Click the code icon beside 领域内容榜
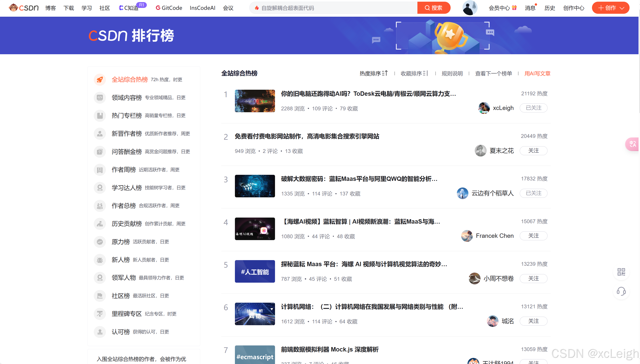The image size is (640, 364). (x=100, y=97)
